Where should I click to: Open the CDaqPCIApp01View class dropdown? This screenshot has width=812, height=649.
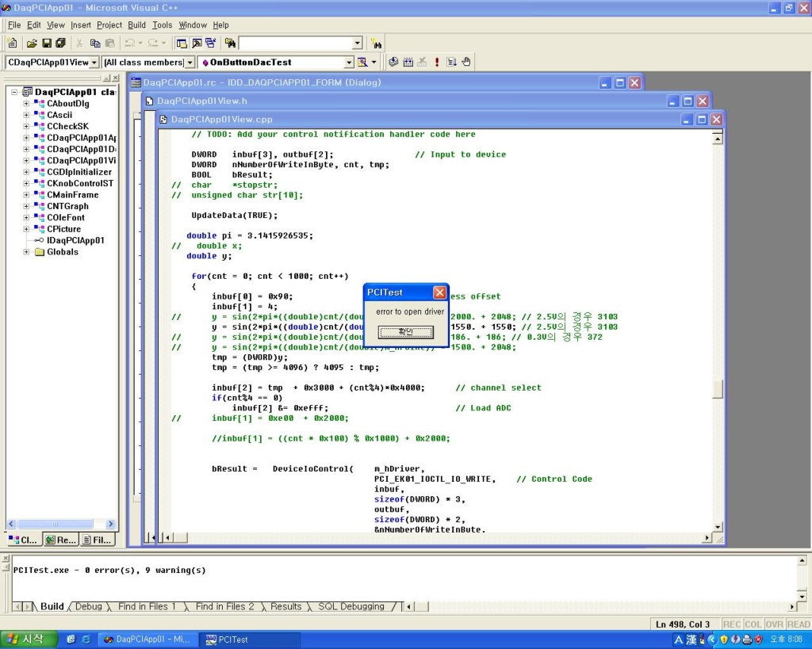94,63
